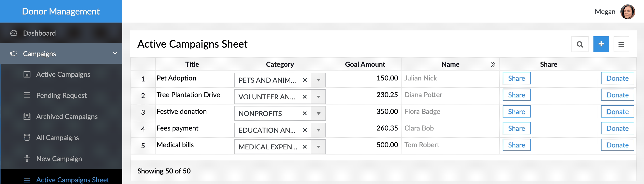Collapse the Campaigns sidebar section chevron
The image size is (644, 184).
click(115, 53)
